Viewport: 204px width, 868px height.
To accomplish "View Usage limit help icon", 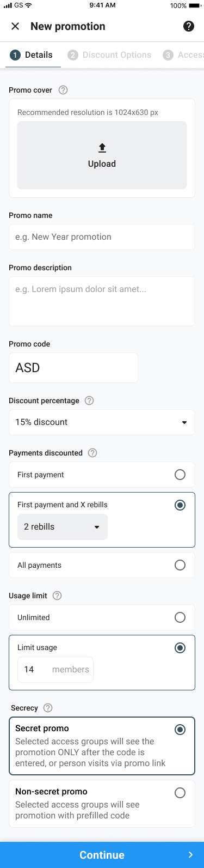I will tap(57, 596).
